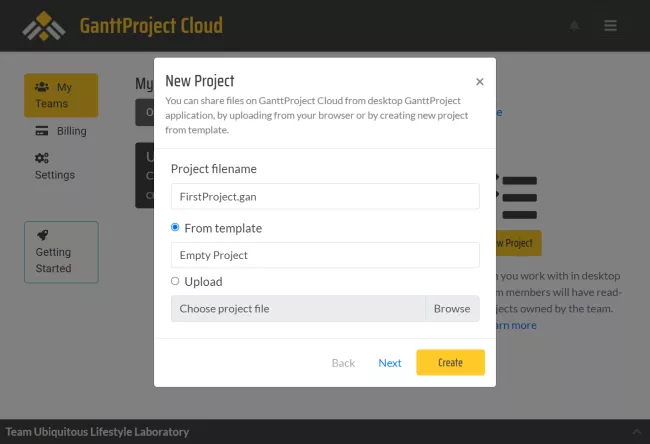The width and height of the screenshot is (650, 444).
Task: Click the Project filename input field
Action: click(325, 197)
